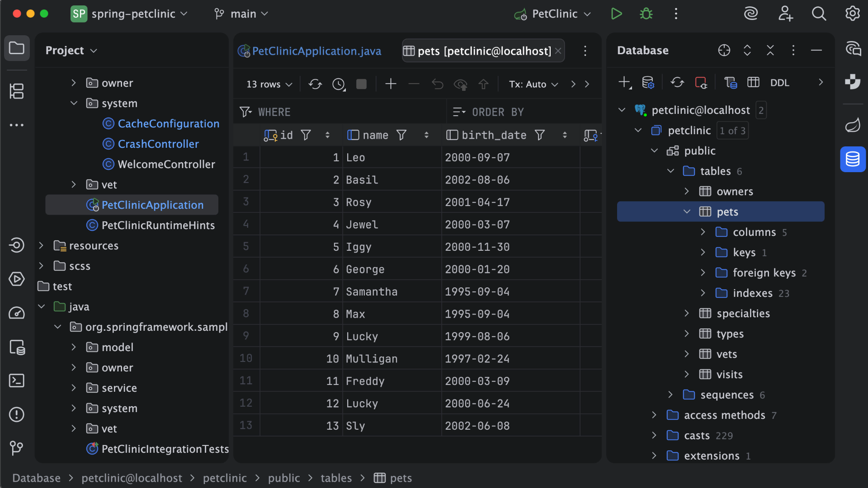Viewport: 868px width, 488px height.
Task: Open the Structure tool window icon
Action: (x=17, y=91)
